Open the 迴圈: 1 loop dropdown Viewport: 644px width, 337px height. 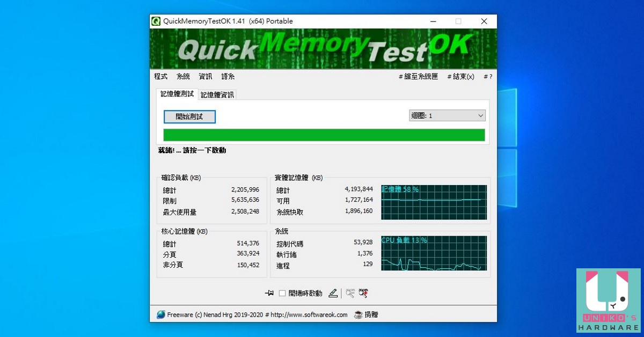tap(447, 115)
